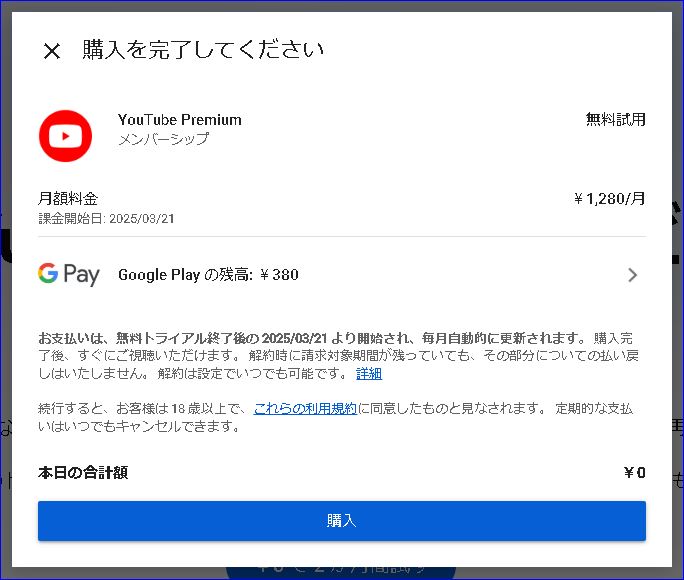The image size is (684, 580).
Task: Click the 無料試用 label
Action: (616, 119)
